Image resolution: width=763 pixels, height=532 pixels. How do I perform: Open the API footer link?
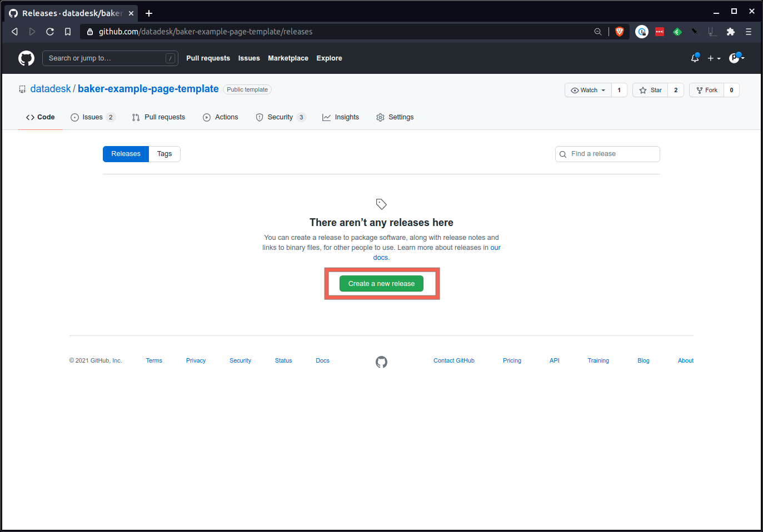click(x=554, y=360)
